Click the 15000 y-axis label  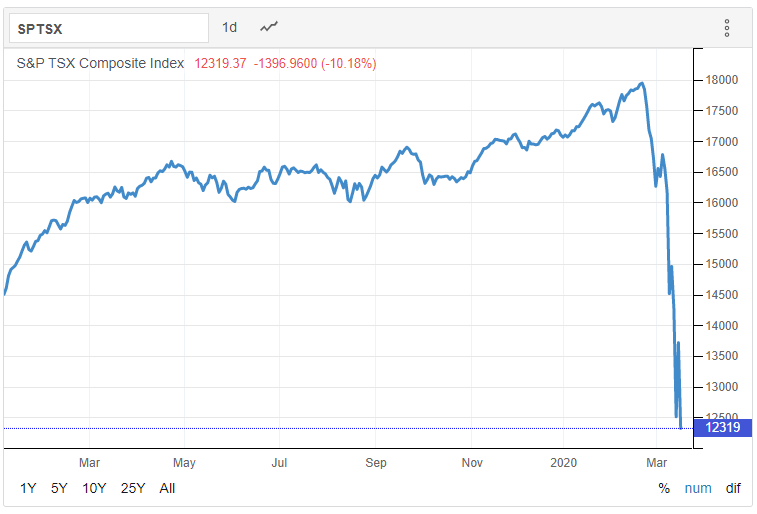[722, 264]
